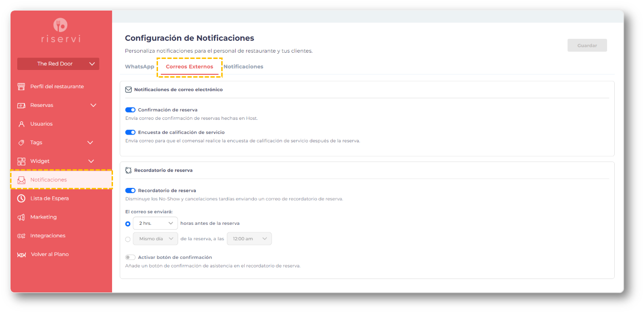644x313 pixels.
Task: Open Notificaciones in the sidebar
Action: (x=61, y=180)
